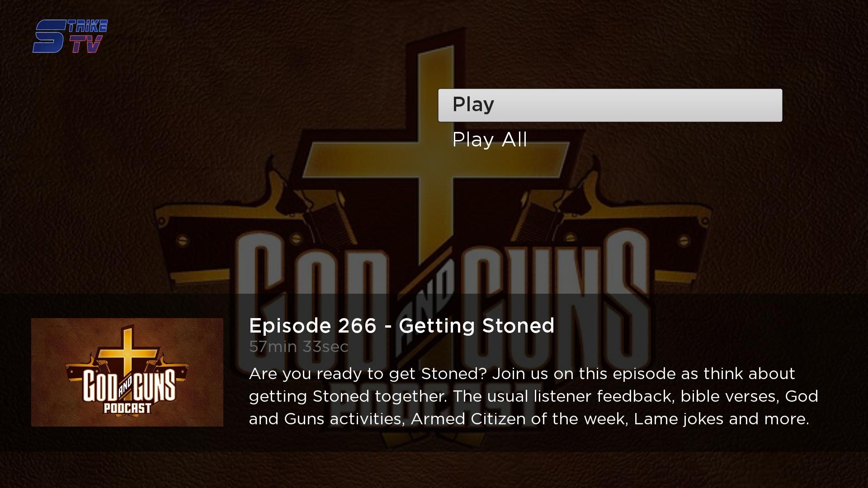
Task: Select the highlighted Play option
Action: [x=610, y=105]
